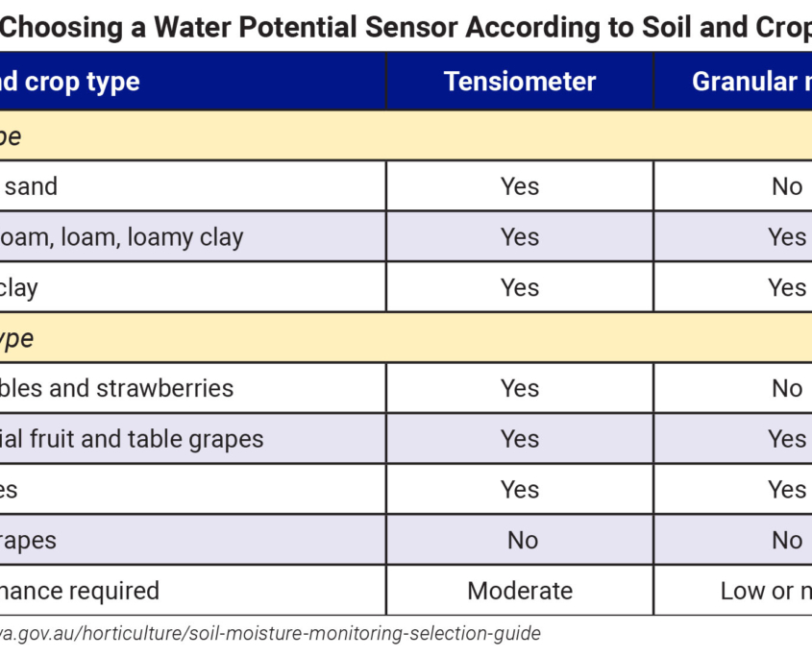Select the 'loam, loamy clay' row label
Image resolution: width=812 pixels, height=657 pixels.
[x=122, y=237]
